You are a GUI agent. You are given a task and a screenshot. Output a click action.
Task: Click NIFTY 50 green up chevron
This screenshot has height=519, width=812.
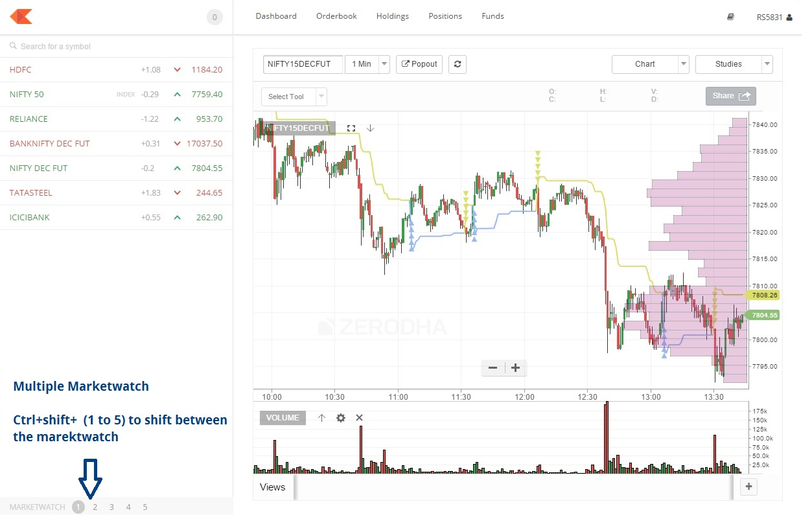(177, 95)
